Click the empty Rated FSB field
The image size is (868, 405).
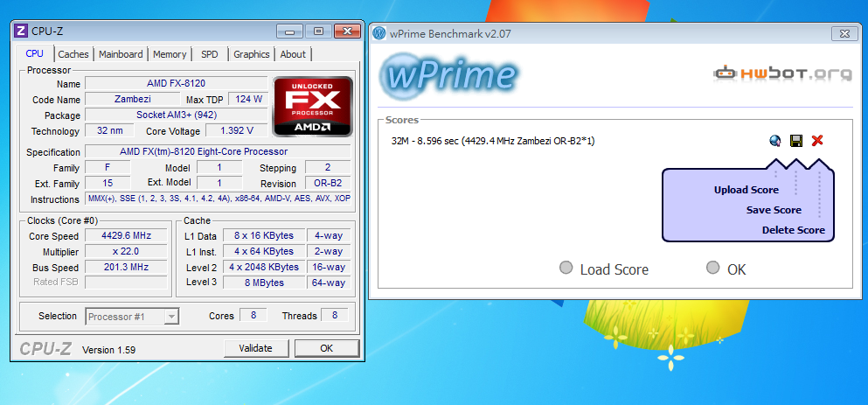(x=126, y=283)
